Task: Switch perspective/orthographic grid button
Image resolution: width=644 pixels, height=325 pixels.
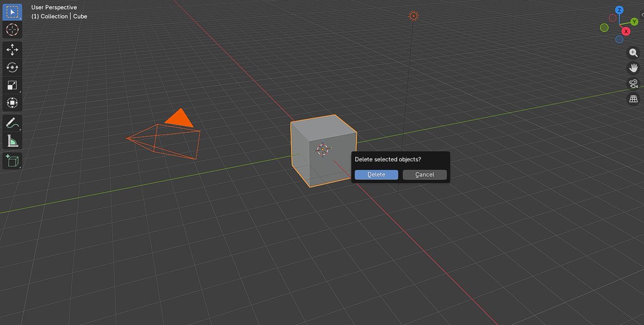Action: point(633,99)
